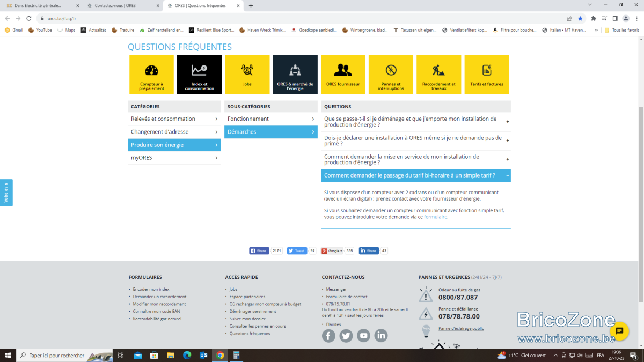644x362 pixels.
Task: Click the Google+ share button
Action: coord(332,250)
